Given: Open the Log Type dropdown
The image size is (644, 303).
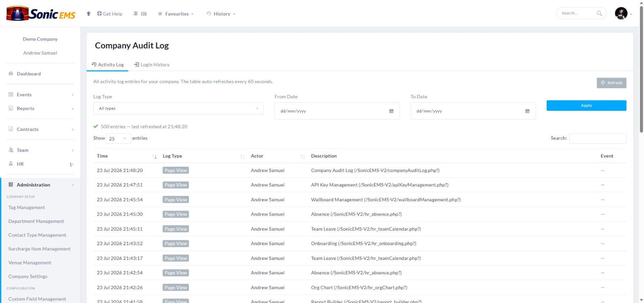Looking at the screenshot, I should pyautogui.click(x=178, y=108).
